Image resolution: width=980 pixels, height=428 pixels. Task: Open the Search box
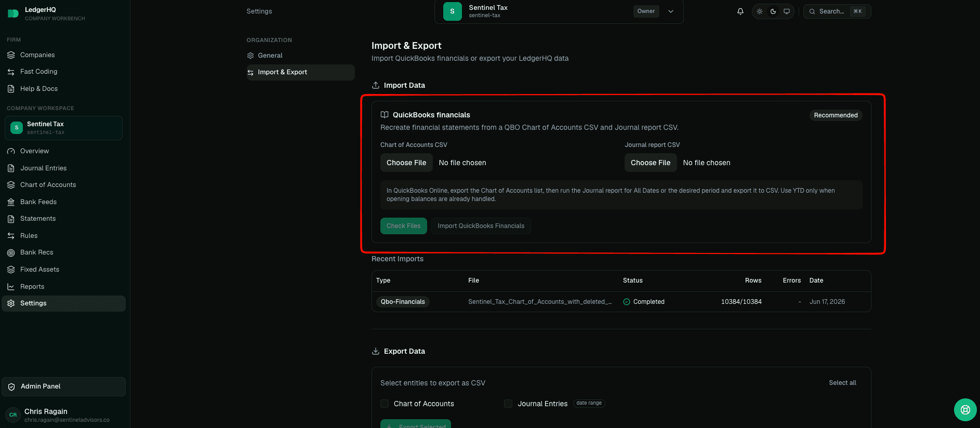[837, 11]
